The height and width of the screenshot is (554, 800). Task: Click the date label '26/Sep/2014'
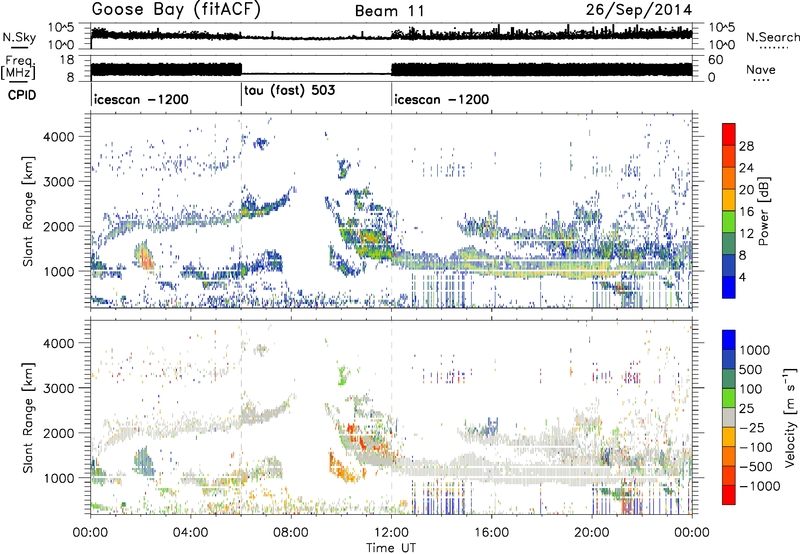point(639,10)
